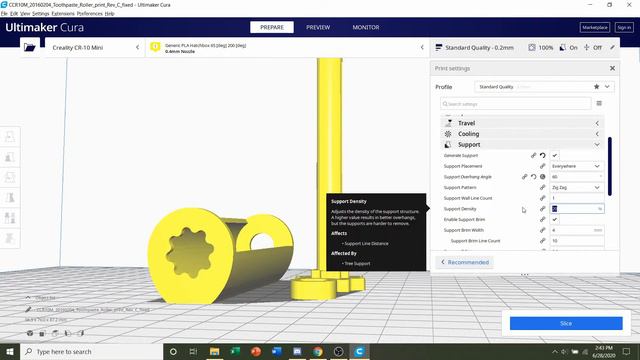Click the Recommended button
The image size is (640, 360).
click(x=464, y=262)
